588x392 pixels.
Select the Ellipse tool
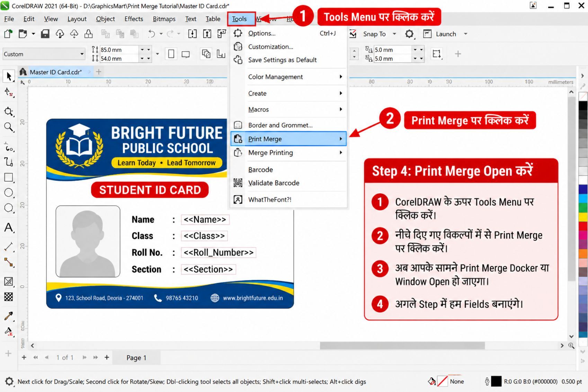coord(9,193)
